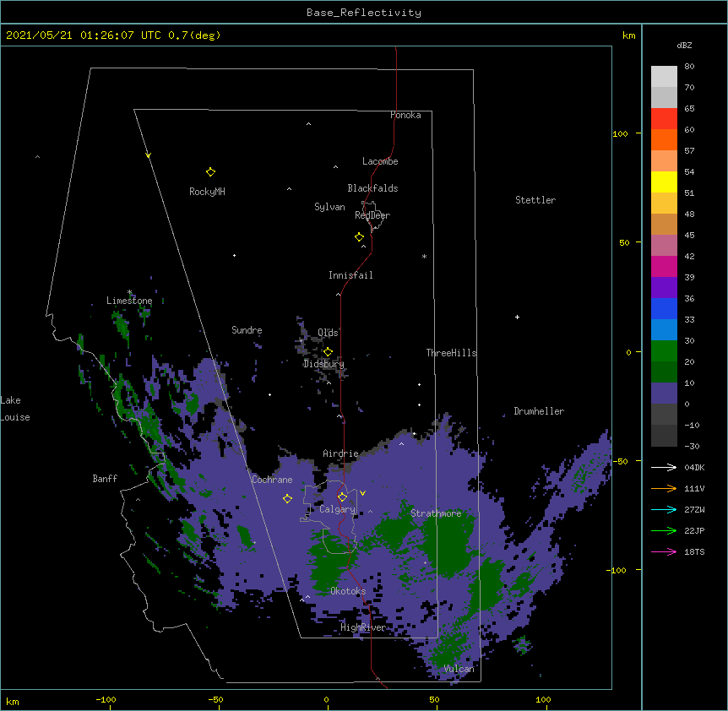
Task: Click the Ponoka label on map
Action: point(405,115)
